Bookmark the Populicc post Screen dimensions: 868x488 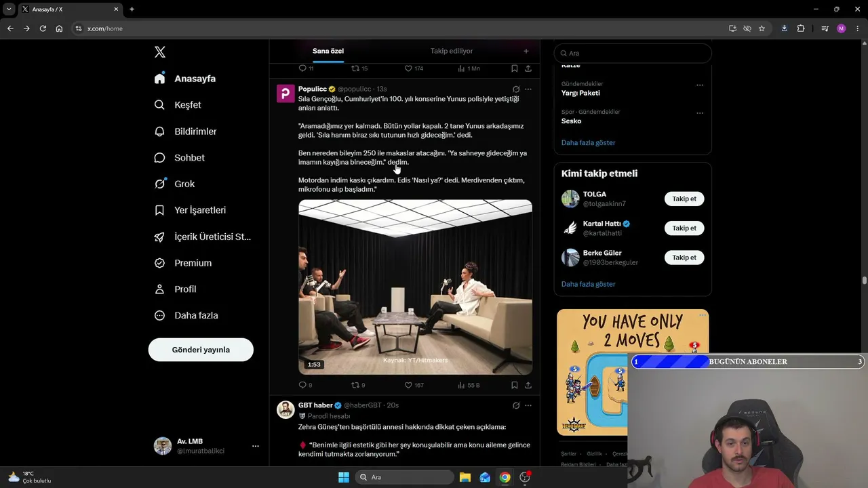515,385
